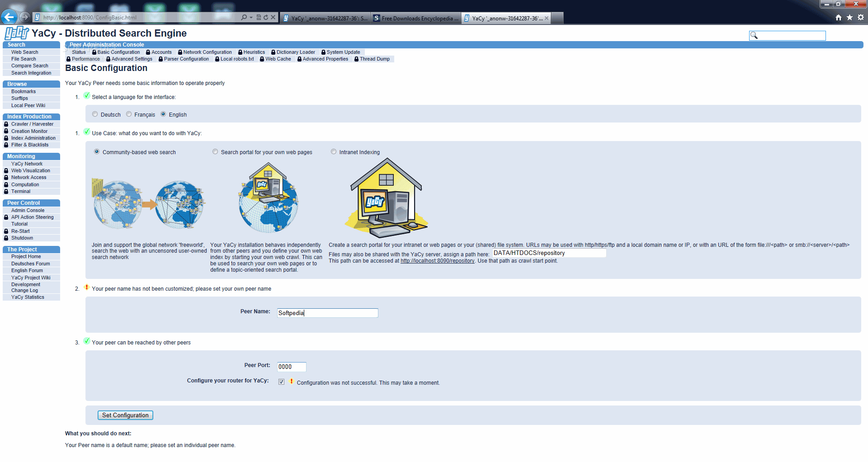Click the Peer Name input field

(327, 313)
